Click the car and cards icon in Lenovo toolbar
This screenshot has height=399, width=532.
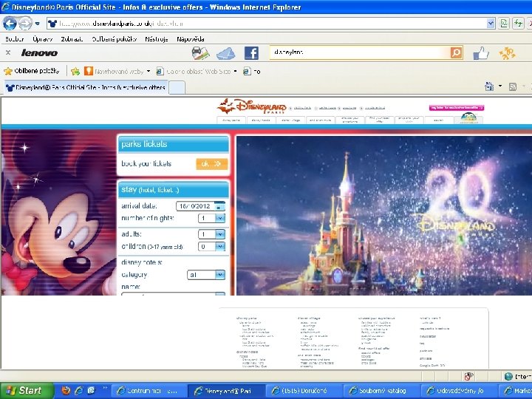coord(200,53)
